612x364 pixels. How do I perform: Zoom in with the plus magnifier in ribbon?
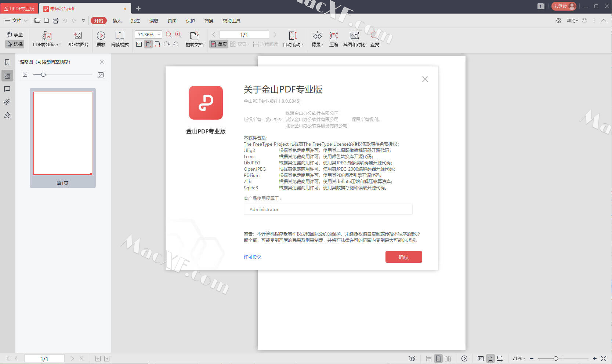click(x=178, y=34)
